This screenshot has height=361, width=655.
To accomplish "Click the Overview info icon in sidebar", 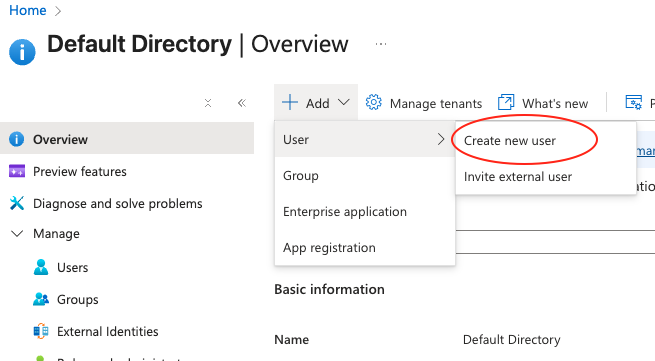I will 16,139.
